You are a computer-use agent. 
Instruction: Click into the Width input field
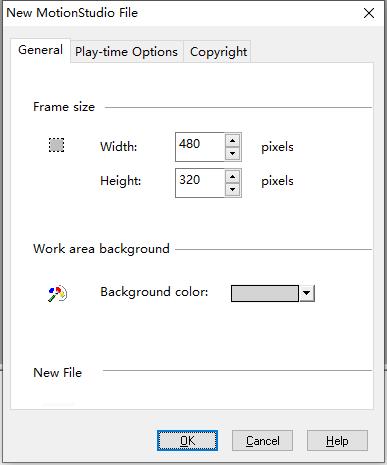pos(200,147)
